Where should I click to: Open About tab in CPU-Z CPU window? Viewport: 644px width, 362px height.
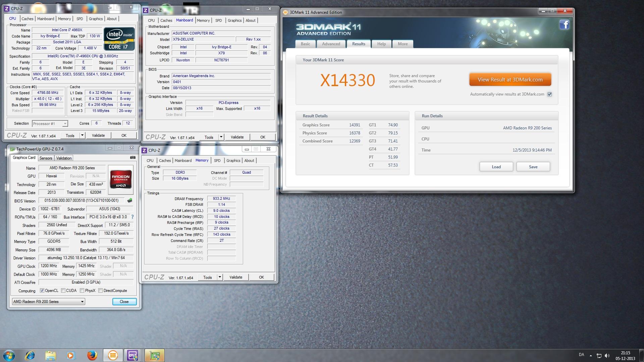(112, 19)
